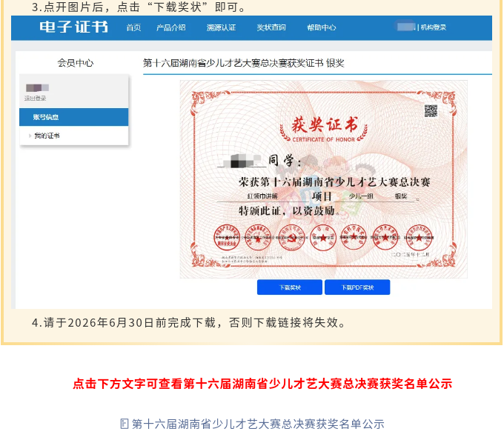
Task: Expand the arrow beside 我的证书
Action: (x=30, y=136)
